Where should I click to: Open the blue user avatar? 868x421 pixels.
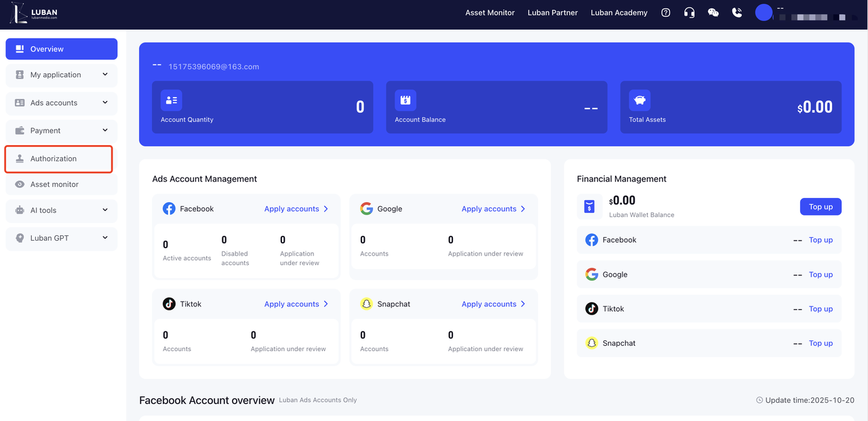coord(764,13)
